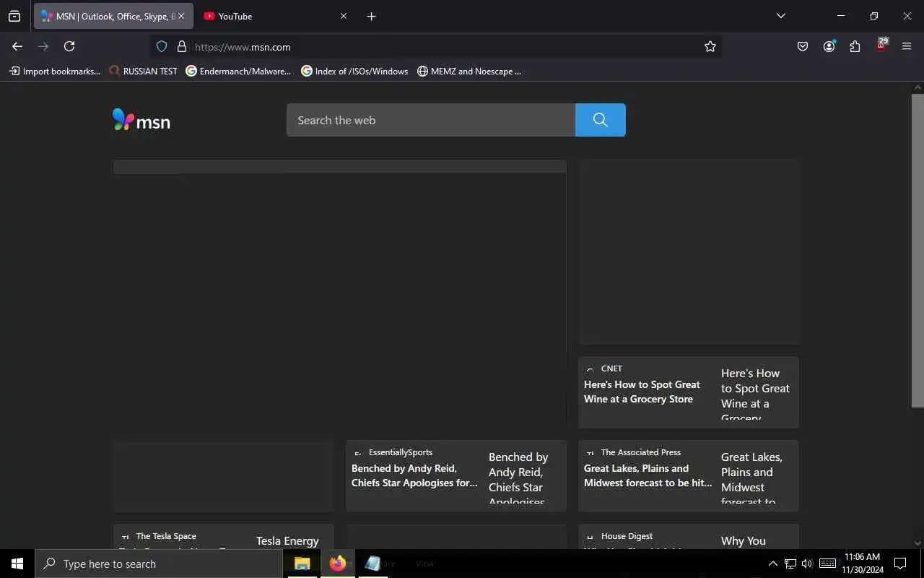Click the House Digest source label
This screenshot has height=578, width=924.
click(627, 536)
